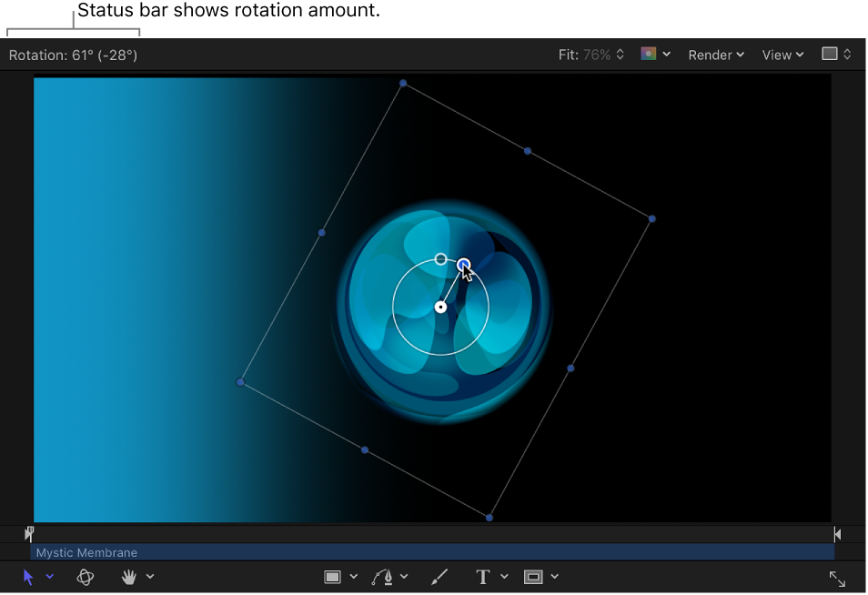The width and height of the screenshot is (868, 595).
Task: Open the View menu
Action: coord(777,55)
